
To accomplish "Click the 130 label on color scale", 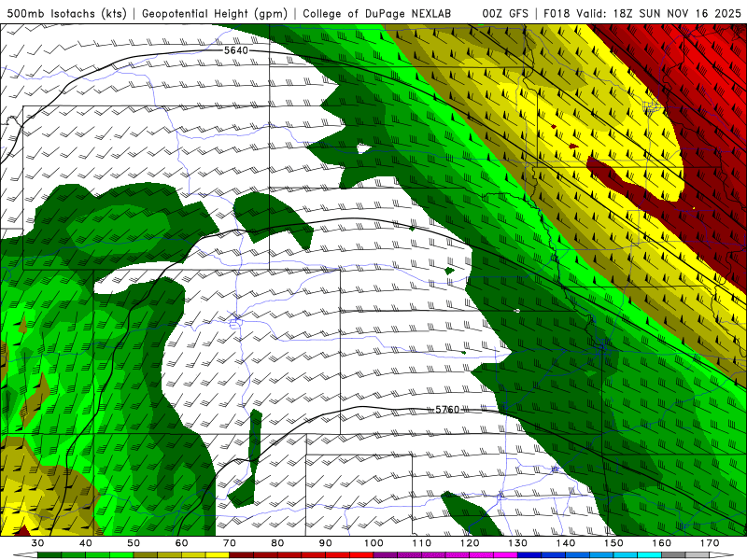I will [x=518, y=543].
